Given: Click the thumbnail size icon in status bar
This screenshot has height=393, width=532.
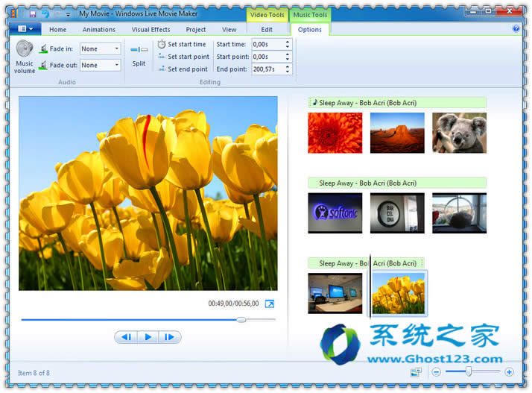Looking at the screenshot, I should 414,371.
